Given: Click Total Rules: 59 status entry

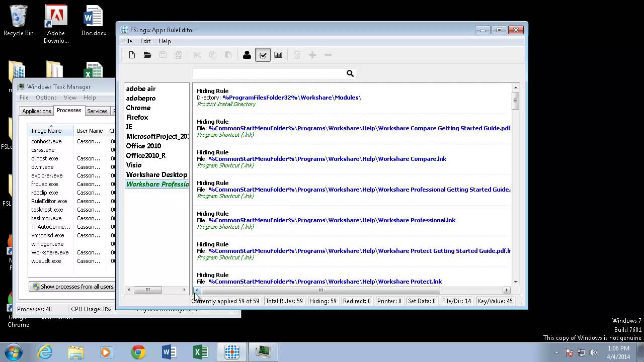Looking at the screenshot, I should (x=284, y=301).
